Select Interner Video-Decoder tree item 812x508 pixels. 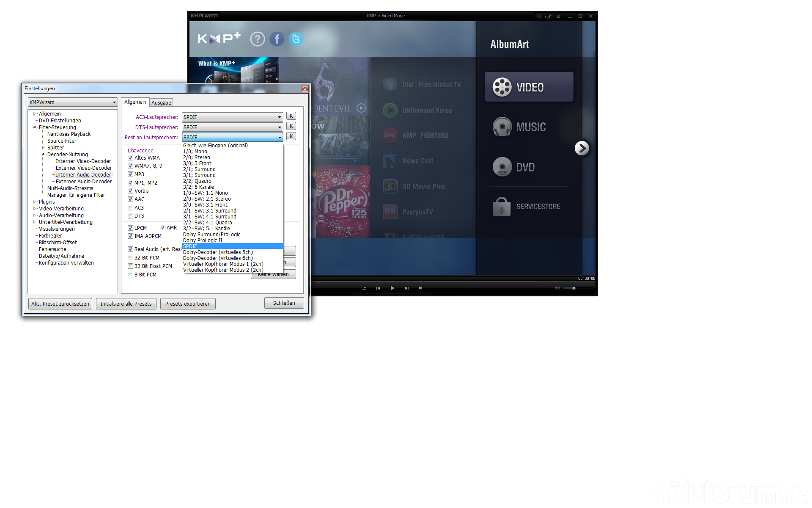(x=83, y=161)
